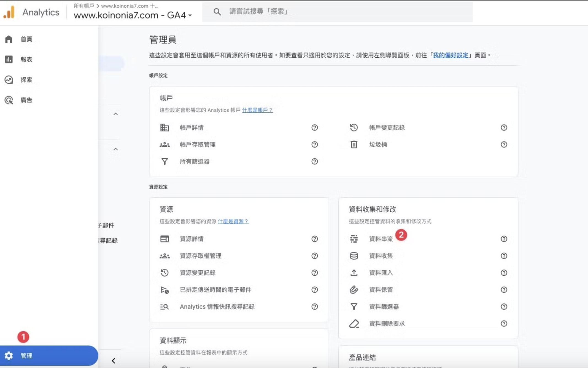Viewport: 588px width, 368px height.
Task: Click the 所有篩選器 funnel icon
Action: (164, 161)
